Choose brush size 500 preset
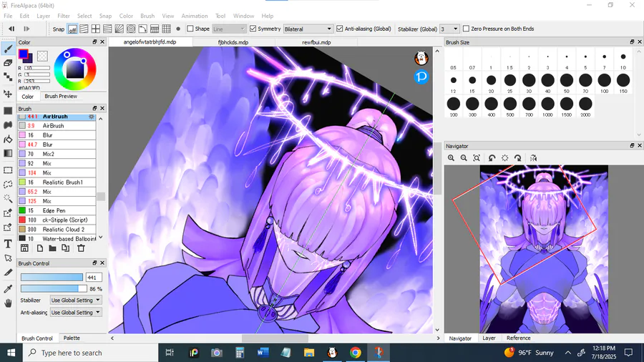 point(510,107)
